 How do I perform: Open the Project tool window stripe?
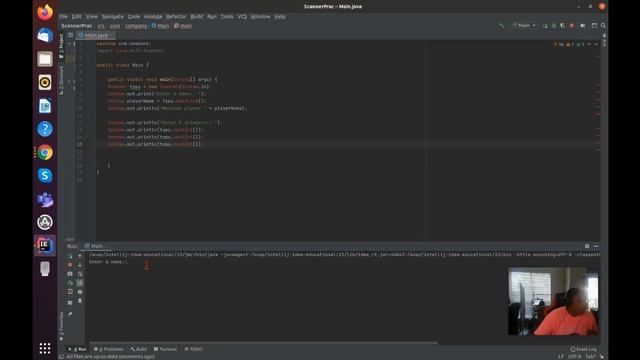tap(61, 46)
